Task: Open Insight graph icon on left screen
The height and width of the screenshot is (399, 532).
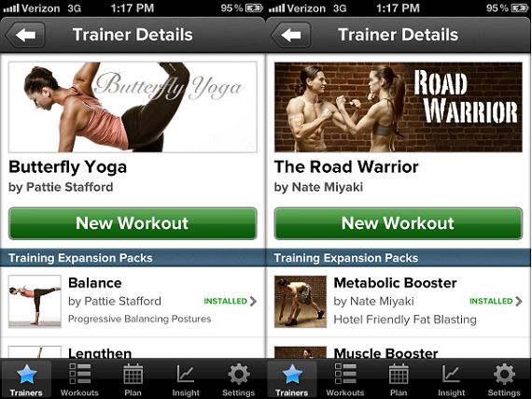Action: click(186, 374)
